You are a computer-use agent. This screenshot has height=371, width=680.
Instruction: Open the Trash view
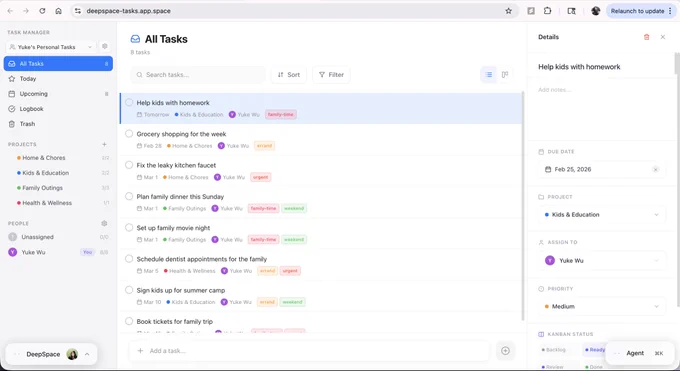click(x=58, y=124)
